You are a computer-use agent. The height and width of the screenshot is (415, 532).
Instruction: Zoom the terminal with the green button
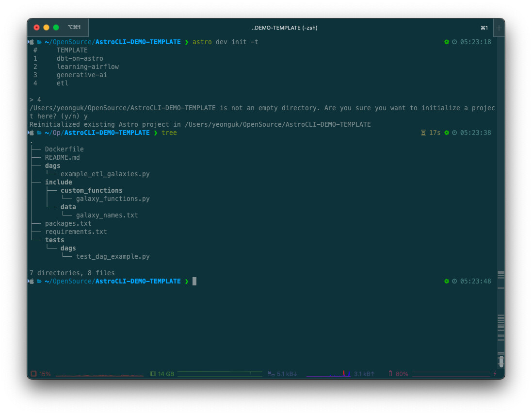(x=56, y=28)
